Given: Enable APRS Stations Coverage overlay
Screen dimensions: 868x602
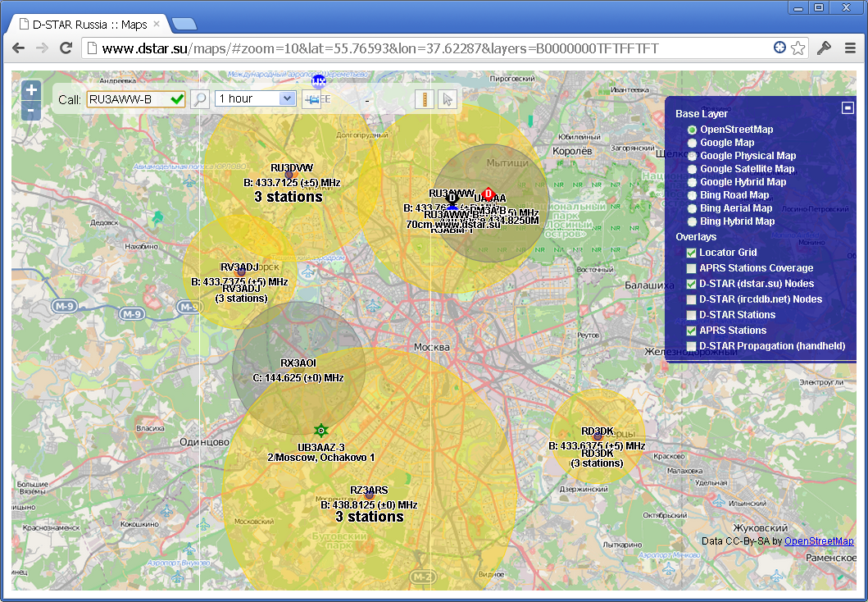Looking at the screenshot, I should [x=691, y=268].
